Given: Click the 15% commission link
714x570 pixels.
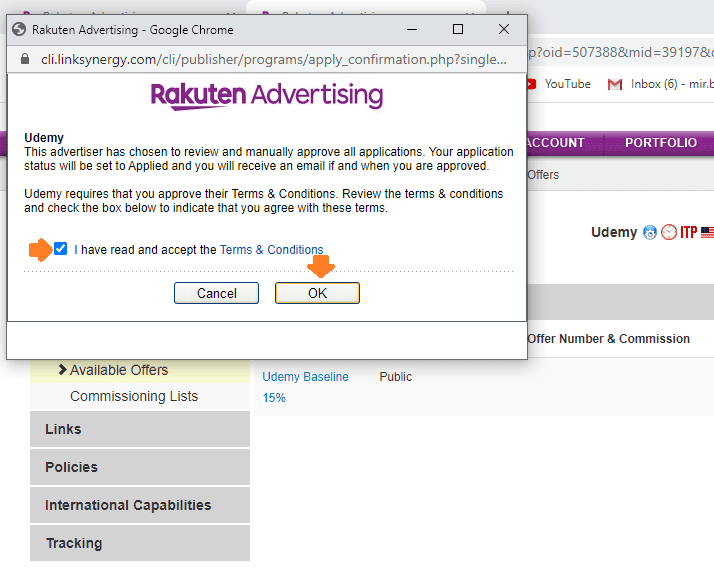Looking at the screenshot, I should pyautogui.click(x=274, y=398).
